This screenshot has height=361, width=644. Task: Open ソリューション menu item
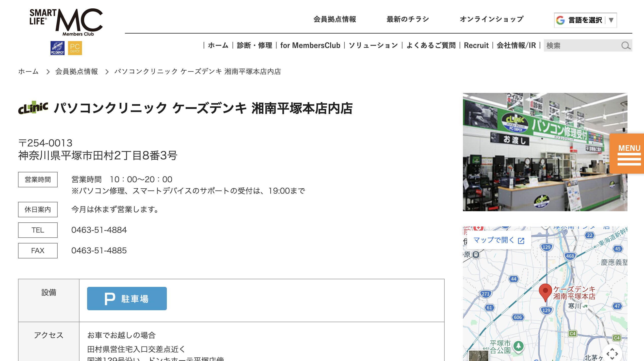point(373,45)
